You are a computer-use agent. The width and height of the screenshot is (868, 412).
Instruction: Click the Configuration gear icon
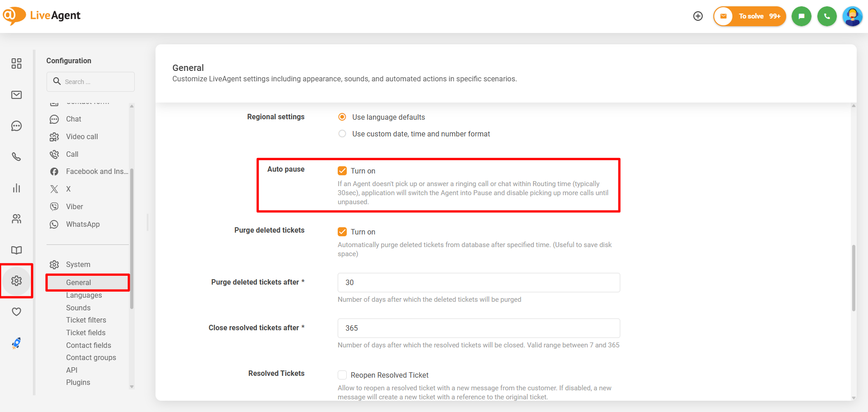16,281
